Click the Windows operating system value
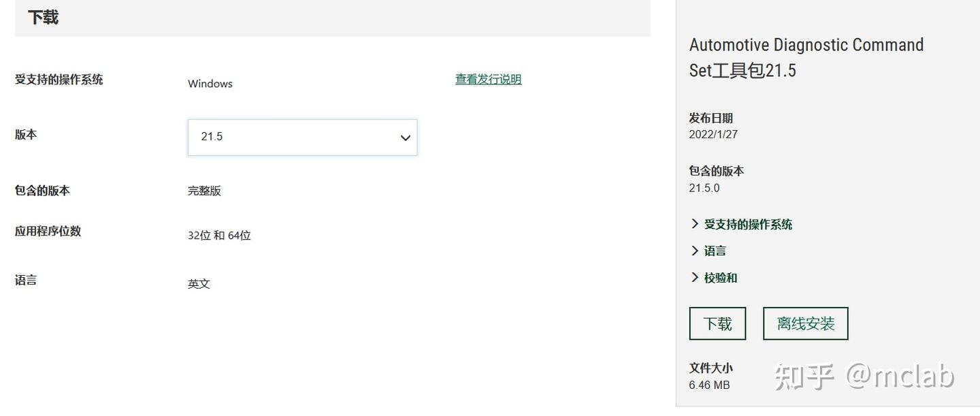 210,84
